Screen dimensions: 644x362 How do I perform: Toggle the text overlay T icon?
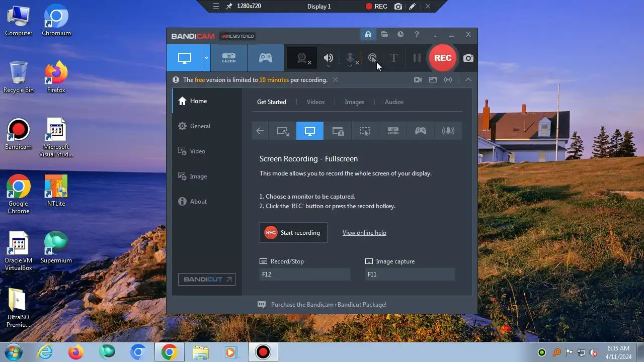click(394, 58)
